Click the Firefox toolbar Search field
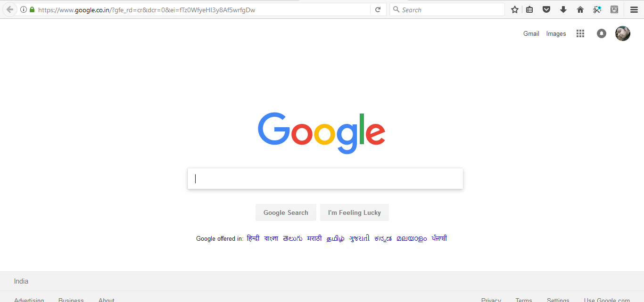 [x=447, y=9]
